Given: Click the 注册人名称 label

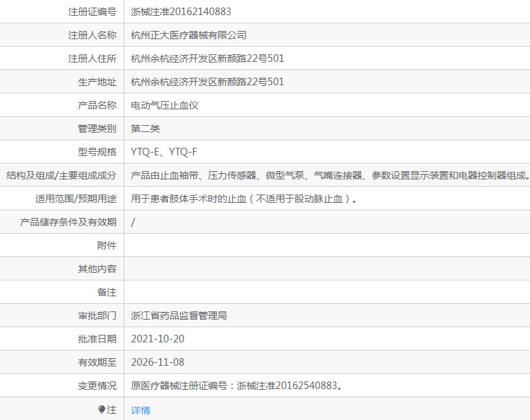Looking at the screenshot, I should click(x=92, y=35).
